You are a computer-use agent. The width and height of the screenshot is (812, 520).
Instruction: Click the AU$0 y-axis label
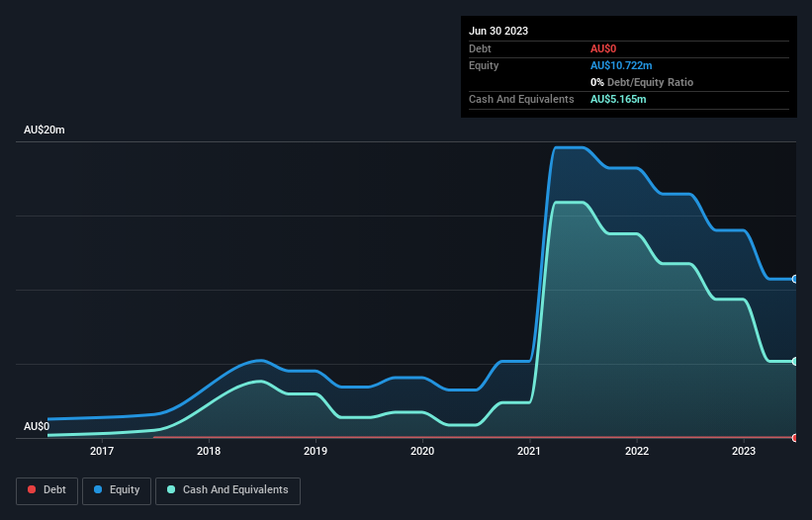[x=37, y=426]
